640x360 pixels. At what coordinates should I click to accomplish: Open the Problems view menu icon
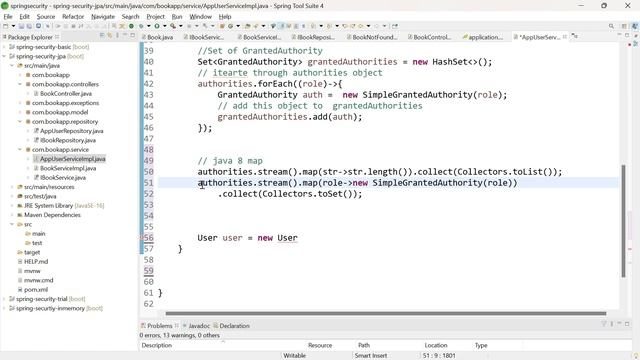tap(611, 324)
